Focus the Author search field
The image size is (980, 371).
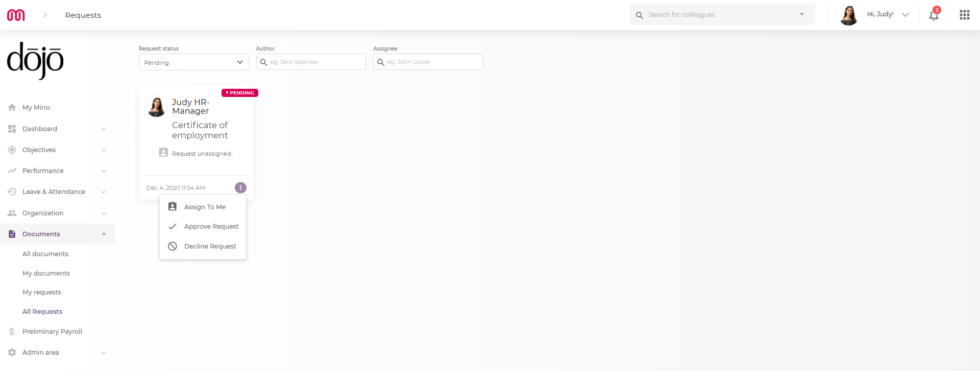311,62
